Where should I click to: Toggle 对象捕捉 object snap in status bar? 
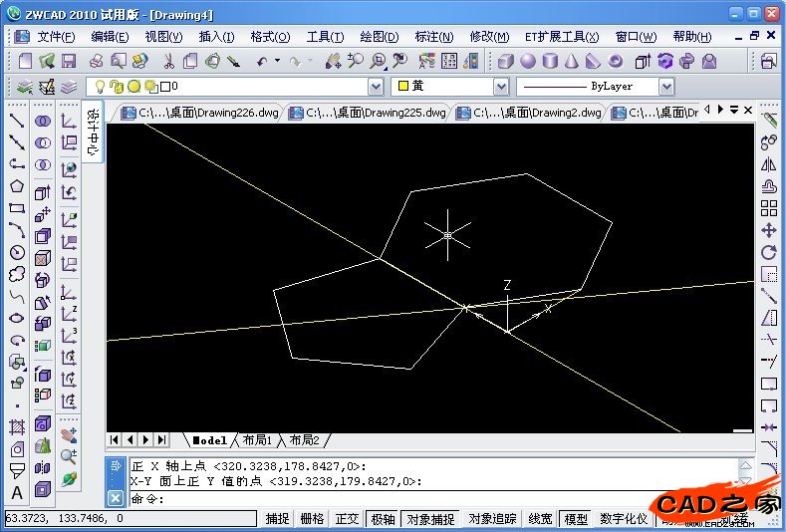430,518
